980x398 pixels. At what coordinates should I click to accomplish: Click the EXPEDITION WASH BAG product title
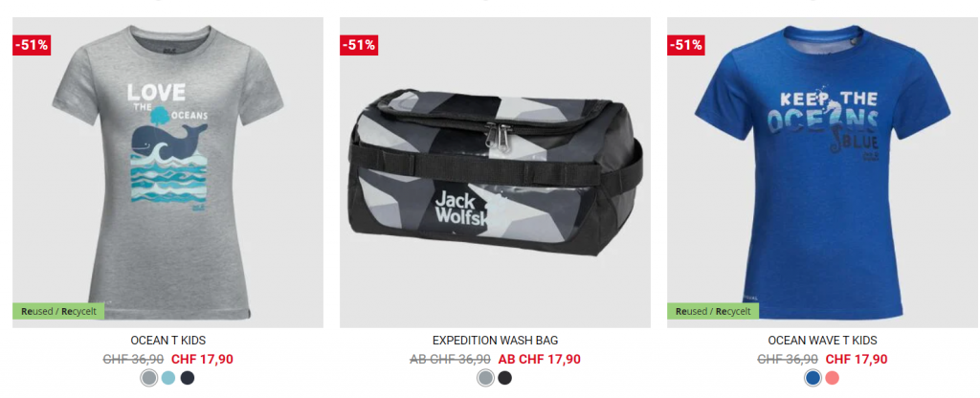tap(495, 341)
